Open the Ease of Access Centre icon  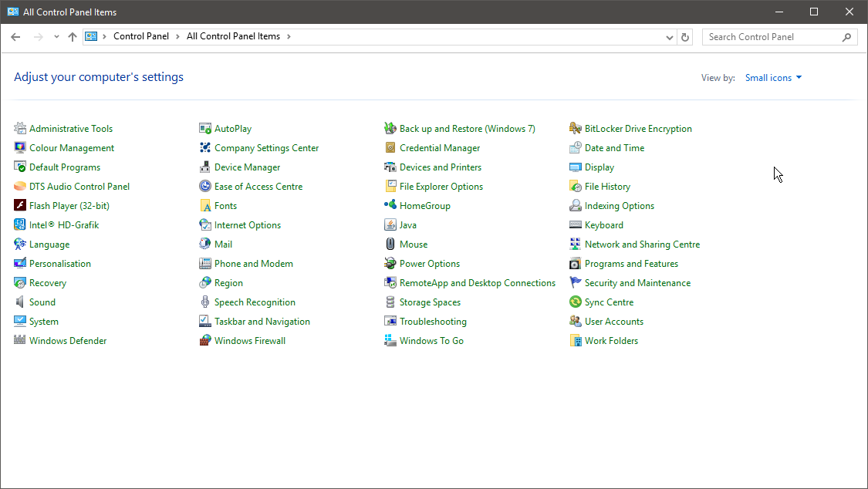tap(205, 187)
